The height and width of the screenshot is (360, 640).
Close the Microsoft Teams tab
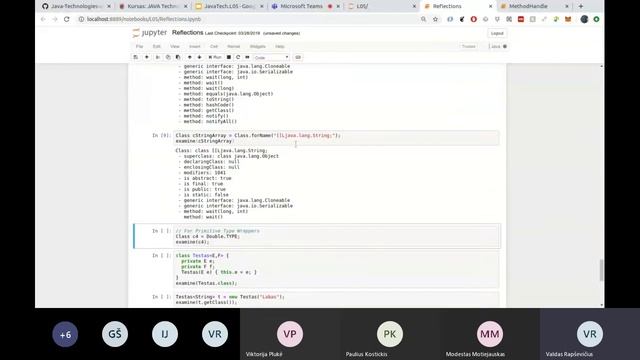point(338,6)
